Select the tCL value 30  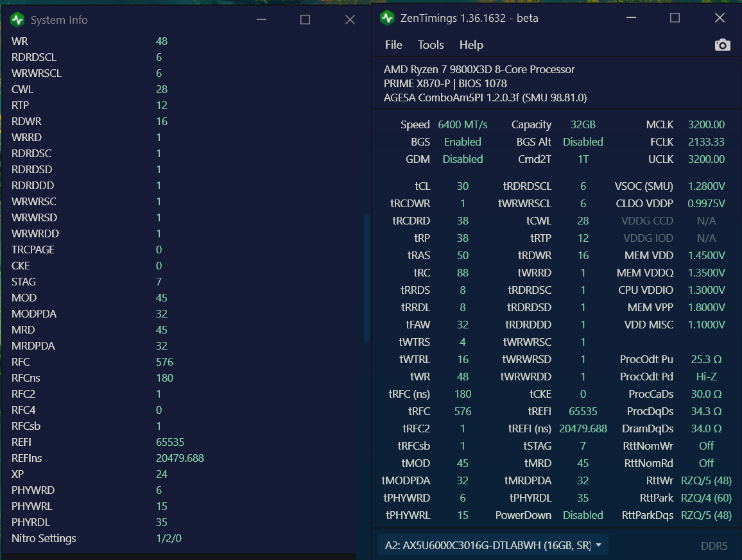[x=462, y=187]
